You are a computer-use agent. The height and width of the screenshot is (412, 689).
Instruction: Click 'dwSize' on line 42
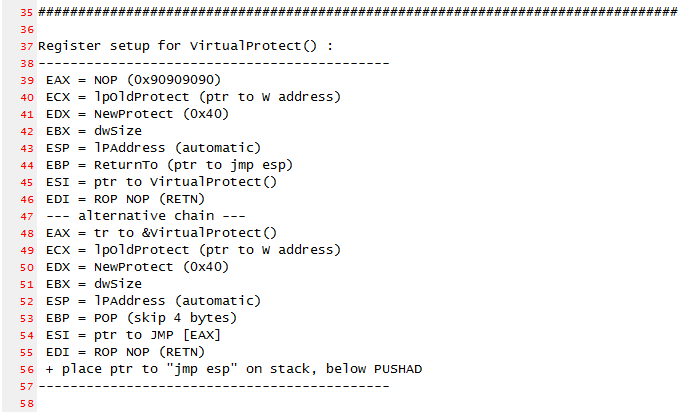click(118, 131)
